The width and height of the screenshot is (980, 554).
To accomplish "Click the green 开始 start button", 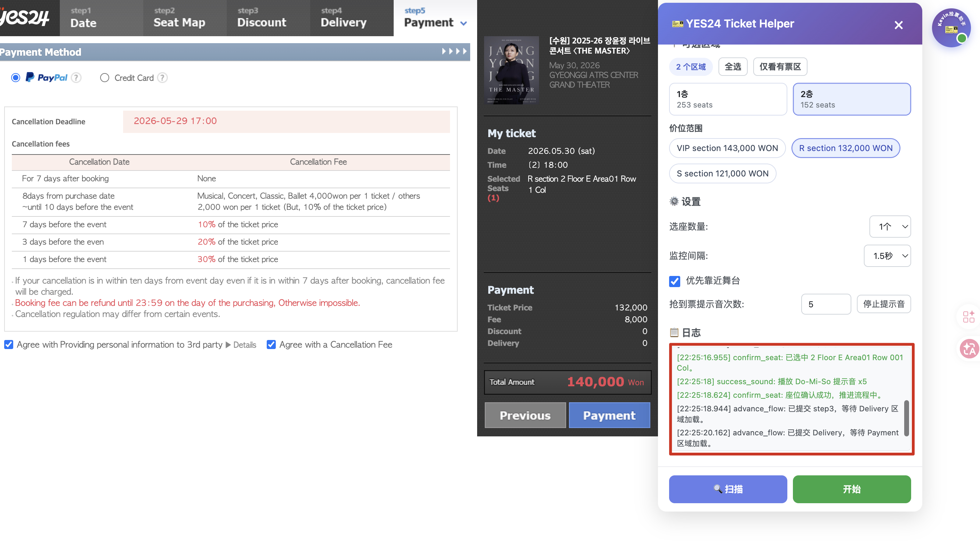I will [851, 489].
